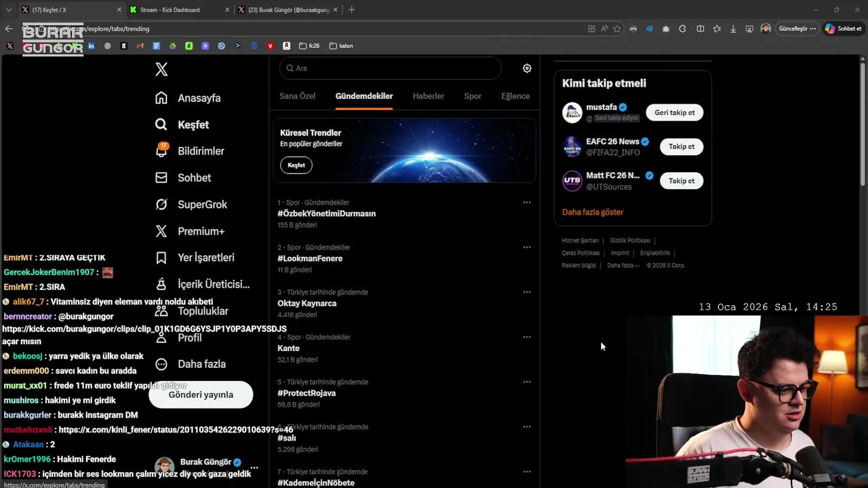Screen dimensions: 868x488
Task: Open Güncelleştir browser update menu
Action: (x=797, y=28)
